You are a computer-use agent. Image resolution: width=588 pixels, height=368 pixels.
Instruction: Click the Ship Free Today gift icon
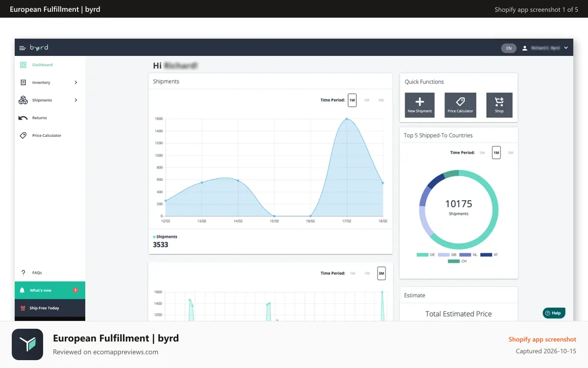pos(23,308)
